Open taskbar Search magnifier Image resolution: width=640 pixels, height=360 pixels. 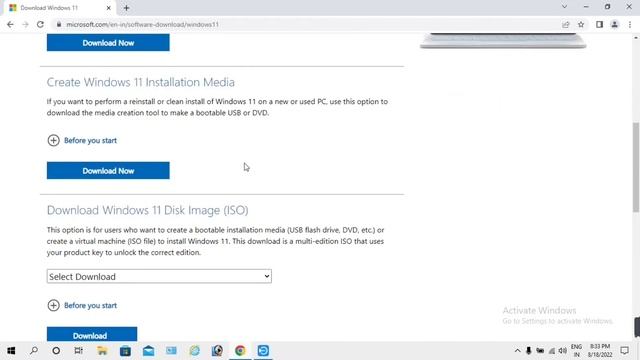click(34, 351)
